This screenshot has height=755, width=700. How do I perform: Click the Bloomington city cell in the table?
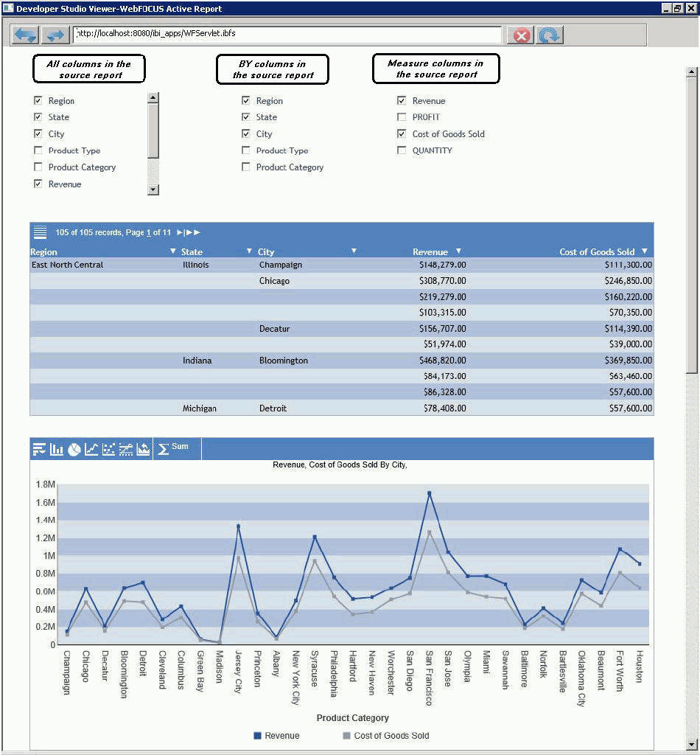pos(284,360)
